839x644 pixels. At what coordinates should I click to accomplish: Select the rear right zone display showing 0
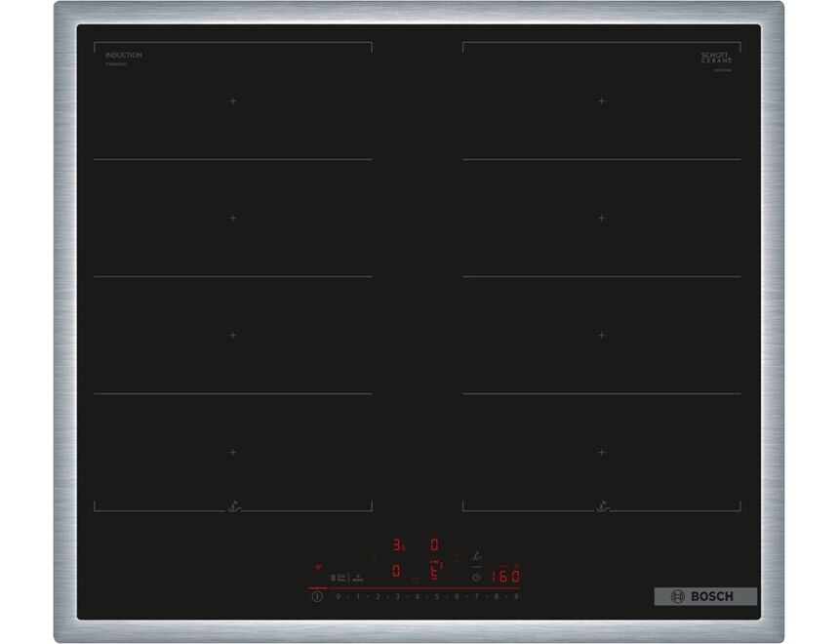tap(435, 544)
